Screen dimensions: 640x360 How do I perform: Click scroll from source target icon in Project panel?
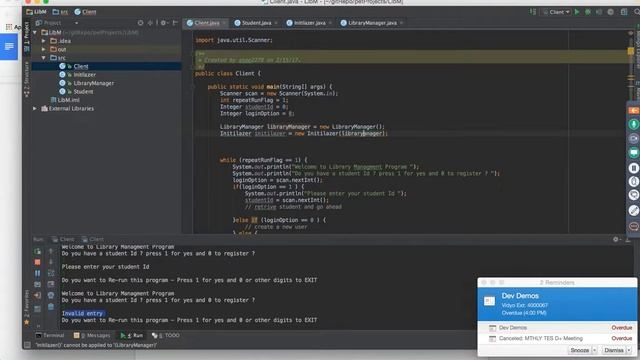point(140,23)
